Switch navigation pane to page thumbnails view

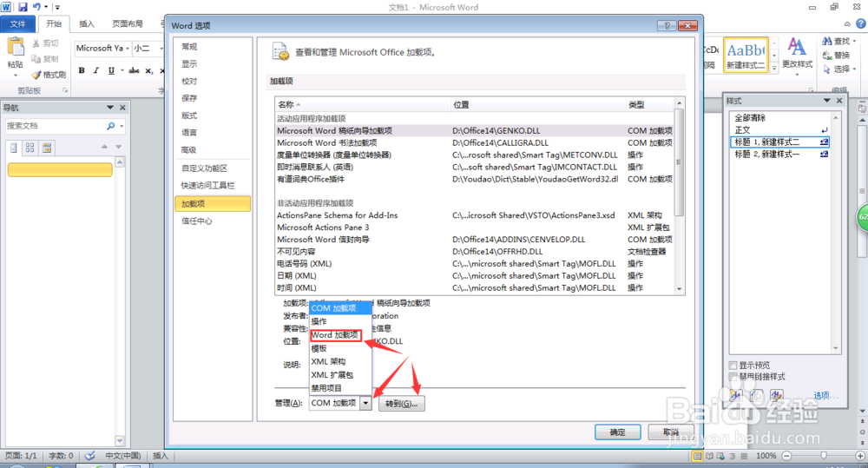point(30,148)
